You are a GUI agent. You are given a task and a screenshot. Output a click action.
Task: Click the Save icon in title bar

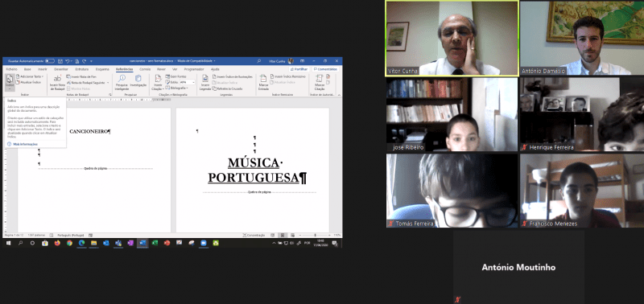pyautogui.click(x=60, y=61)
